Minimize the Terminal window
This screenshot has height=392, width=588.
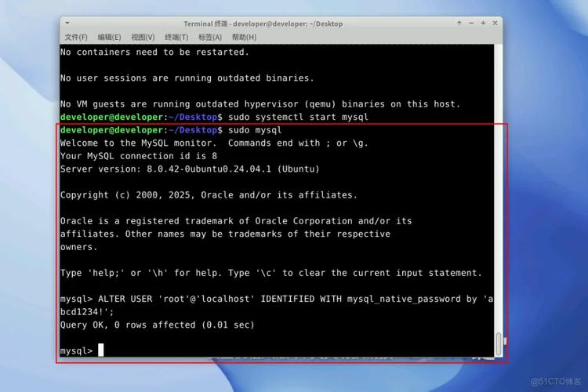click(470, 24)
